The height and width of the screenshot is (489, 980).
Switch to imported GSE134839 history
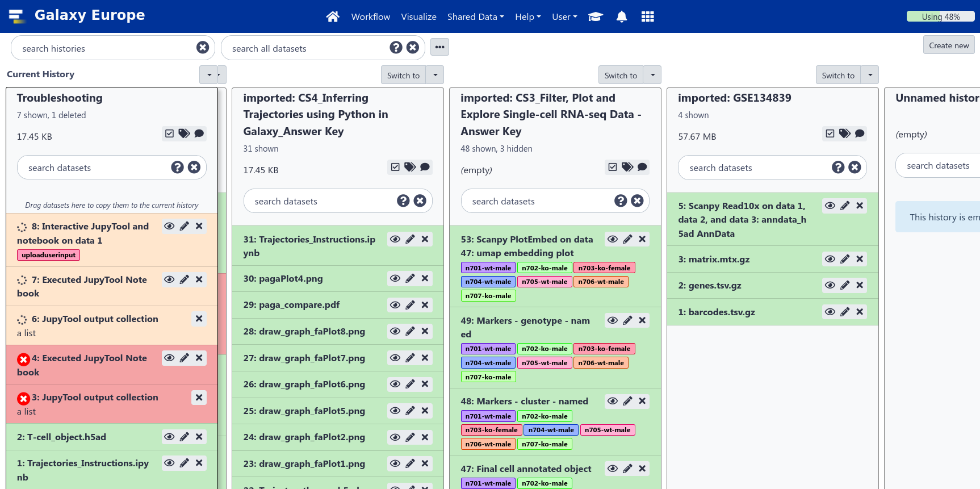click(838, 75)
